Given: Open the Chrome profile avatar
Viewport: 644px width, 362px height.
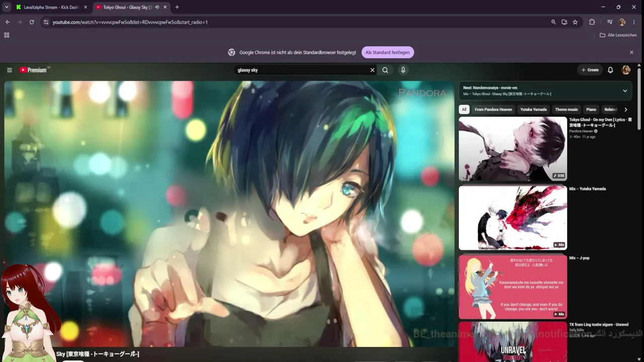Looking at the screenshot, I should coord(622,22).
